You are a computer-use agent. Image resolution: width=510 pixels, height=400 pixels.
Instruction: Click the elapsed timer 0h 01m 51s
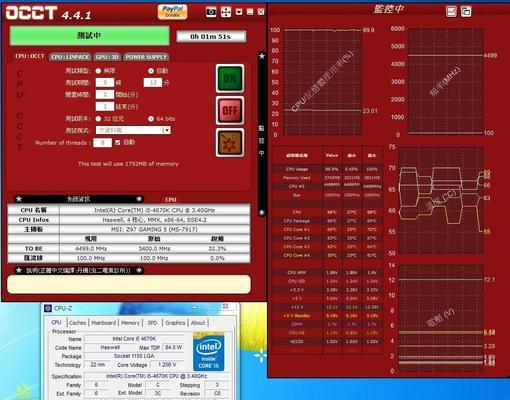[x=211, y=36]
